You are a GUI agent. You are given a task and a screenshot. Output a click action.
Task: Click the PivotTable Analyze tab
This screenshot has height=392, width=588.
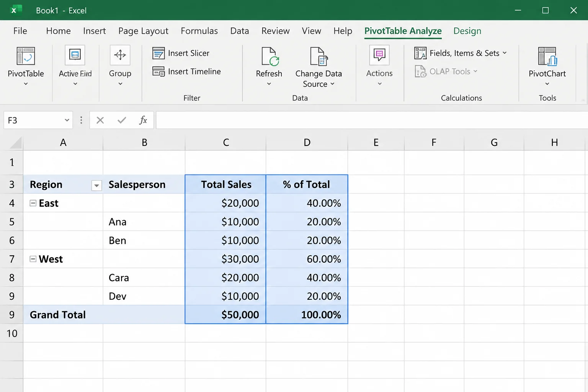[403, 31]
